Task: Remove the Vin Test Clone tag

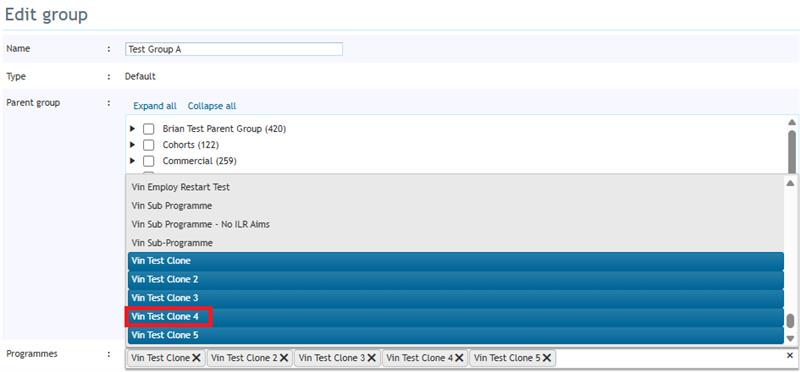Action: click(196, 358)
